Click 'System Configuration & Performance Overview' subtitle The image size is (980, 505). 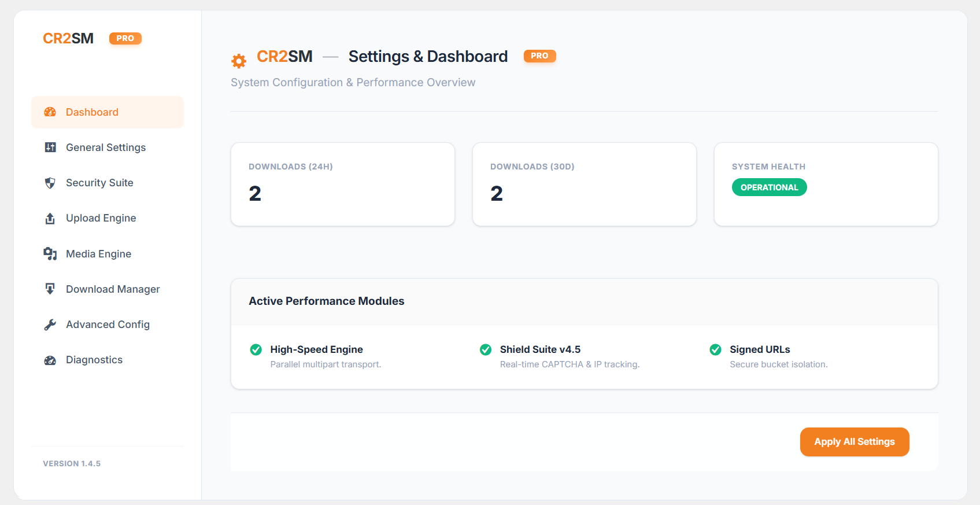(x=353, y=83)
